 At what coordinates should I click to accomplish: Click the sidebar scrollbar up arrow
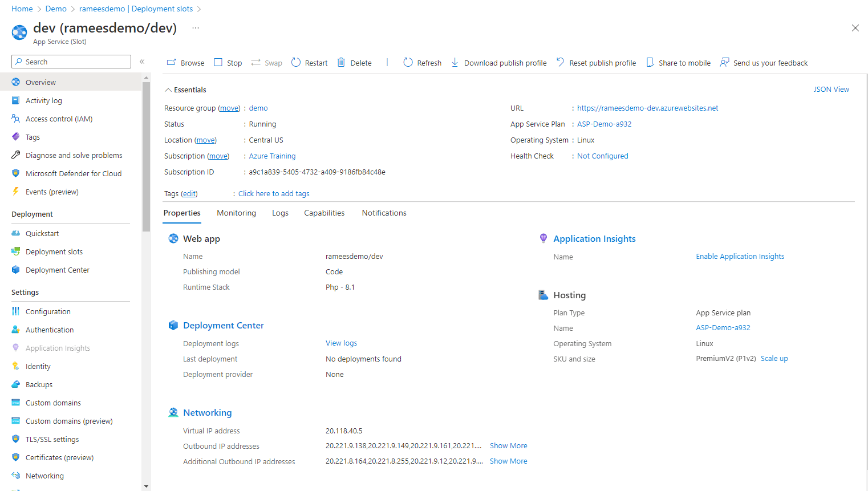pyautogui.click(x=147, y=77)
